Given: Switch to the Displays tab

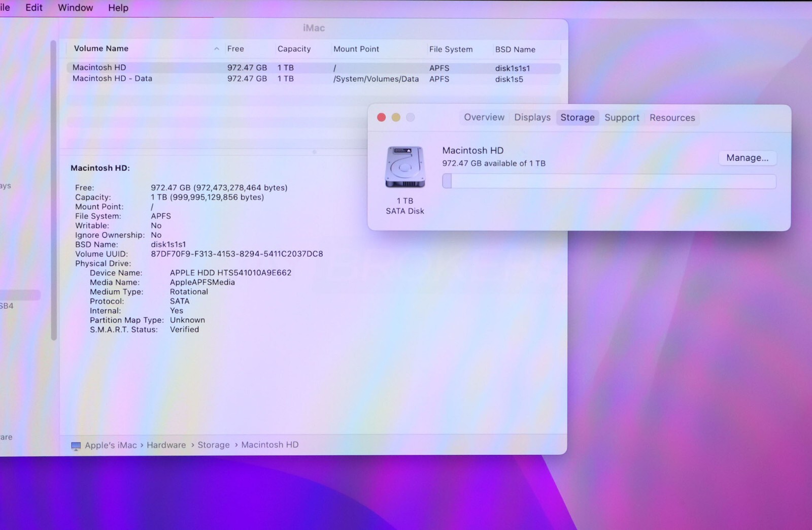Looking at the screenshot, I should [x=532, y=117].
